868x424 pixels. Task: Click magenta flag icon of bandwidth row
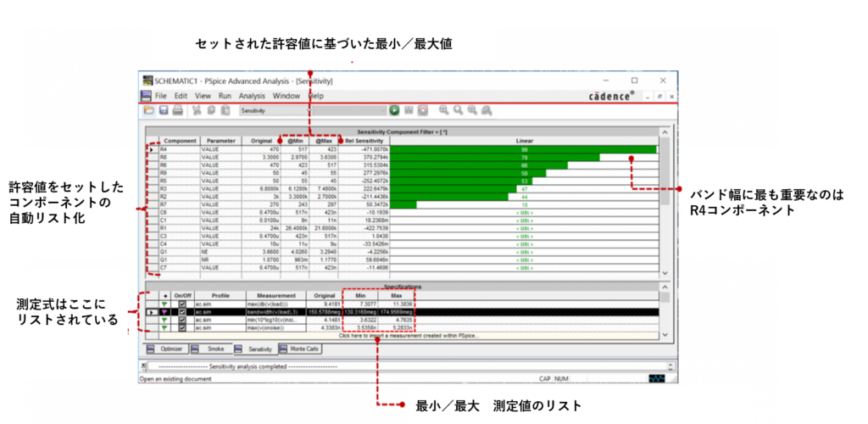point(164,312)
